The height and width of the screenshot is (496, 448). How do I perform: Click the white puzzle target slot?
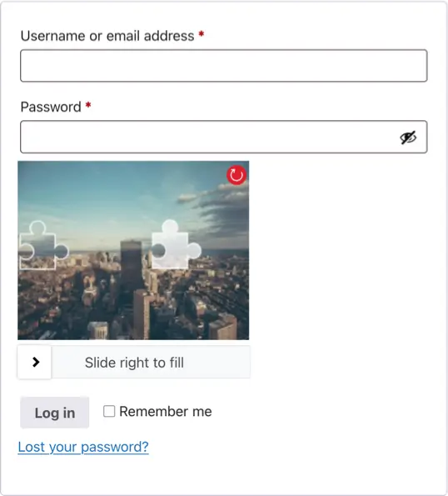176,244
